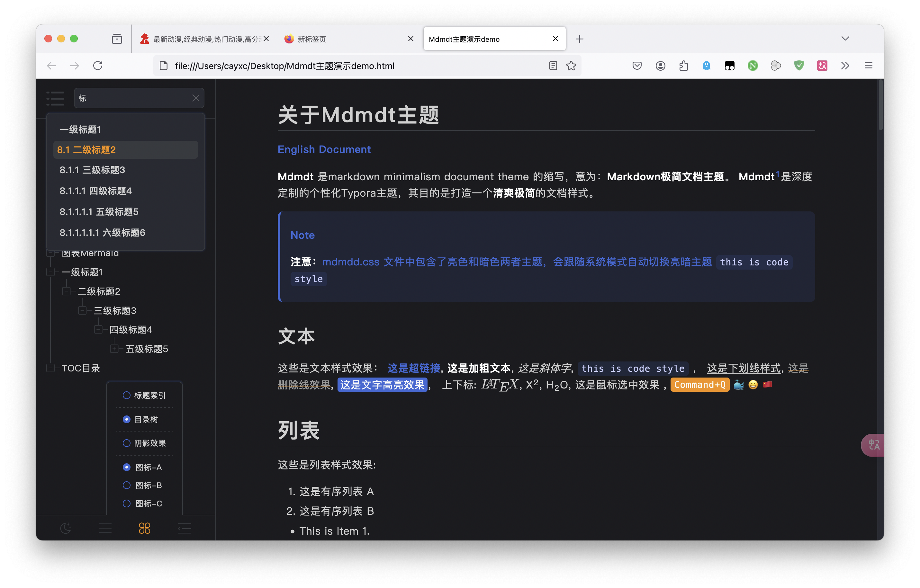The width and height of the screenshot is (920, 588).
Task: Toggle the moon dark-mode icon in sidebar footer
Action: (x=66, y=528)
